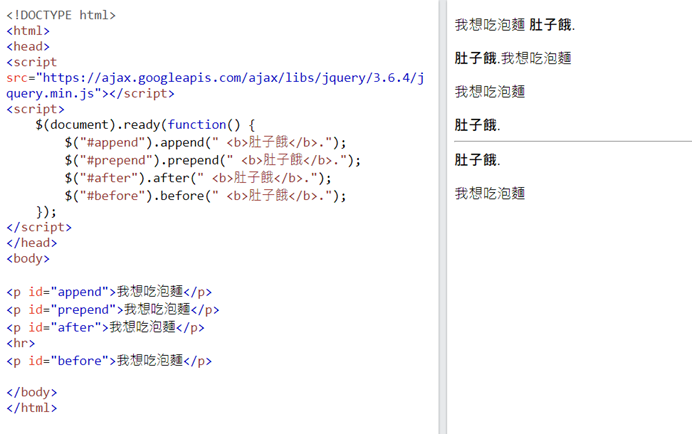This screenshot has height=434, width=692.
Task: Click the #before .before code line
Action: click(x=205, y=195)
